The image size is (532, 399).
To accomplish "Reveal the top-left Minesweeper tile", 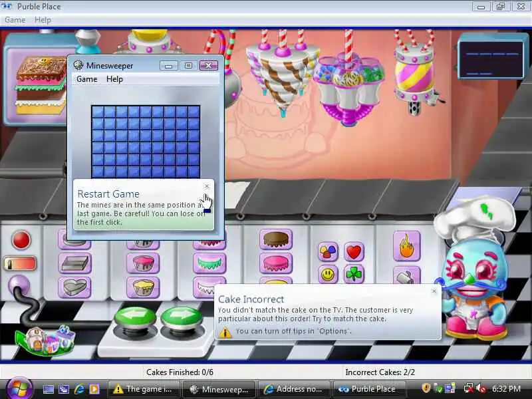I will pyautogui.click(x=98, y=112).
